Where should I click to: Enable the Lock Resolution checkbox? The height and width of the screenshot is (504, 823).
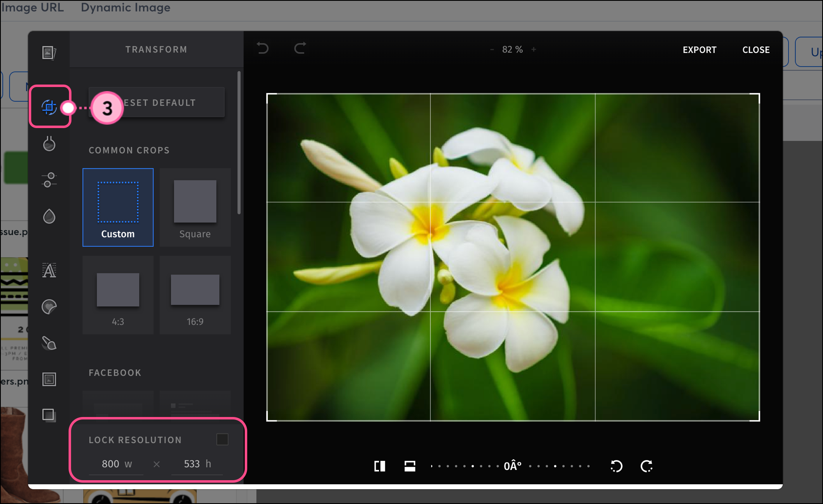[x=222, y=440]
